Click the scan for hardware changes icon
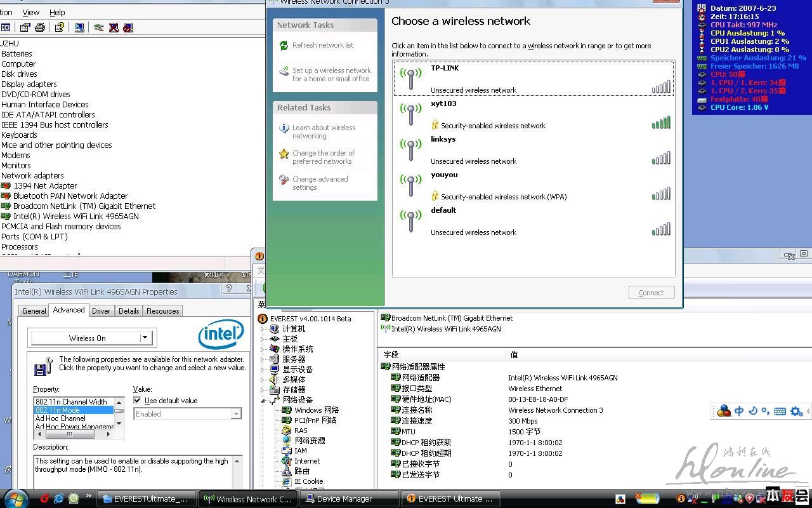Screen dimensions: 812x508 98,27
